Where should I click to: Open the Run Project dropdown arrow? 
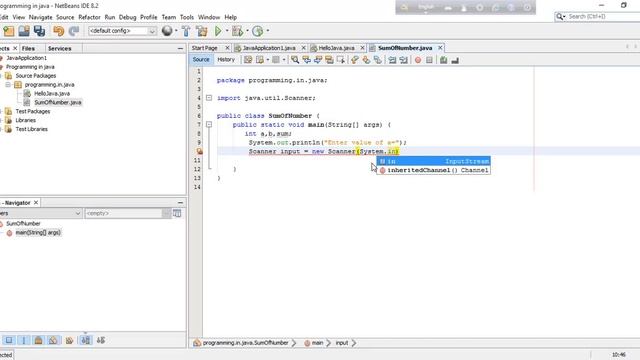coord(227,31)
